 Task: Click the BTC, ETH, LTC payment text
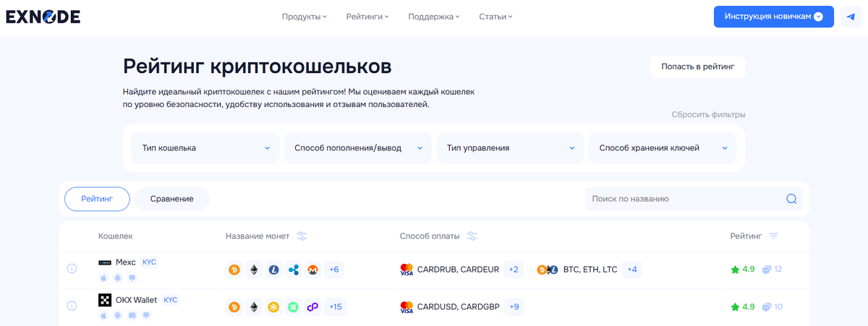[590, 270]
